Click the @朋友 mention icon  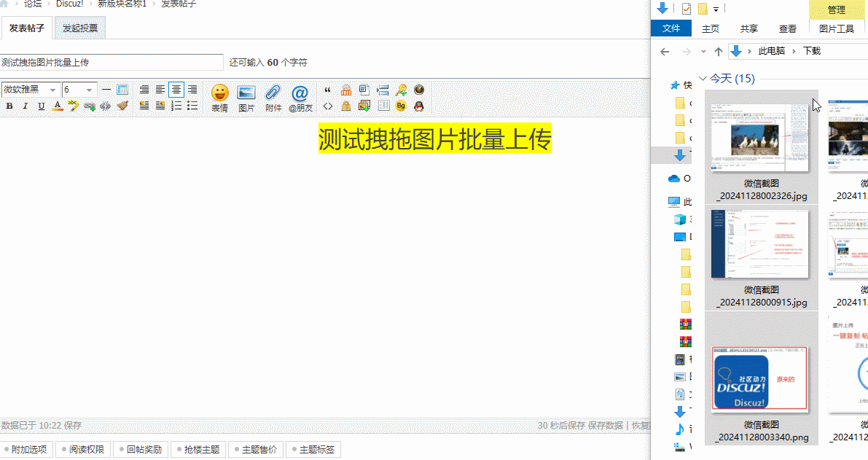300,97
